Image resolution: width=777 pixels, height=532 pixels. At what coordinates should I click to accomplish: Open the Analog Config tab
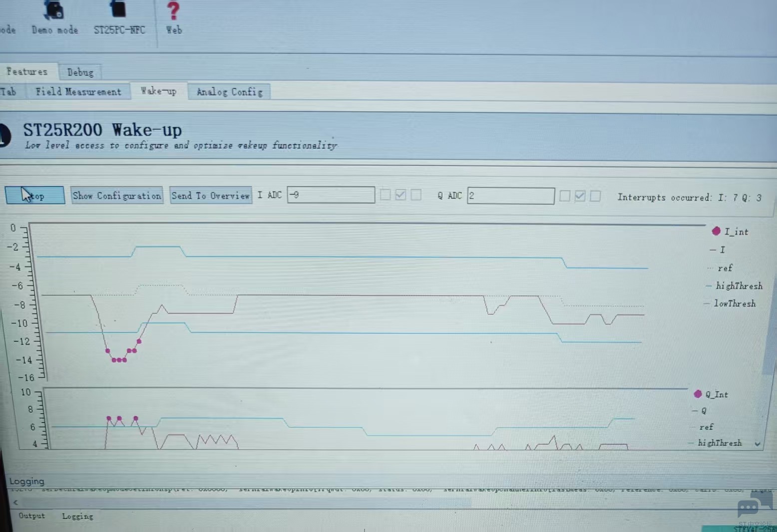pyautogui.click(x=229, y=92)
